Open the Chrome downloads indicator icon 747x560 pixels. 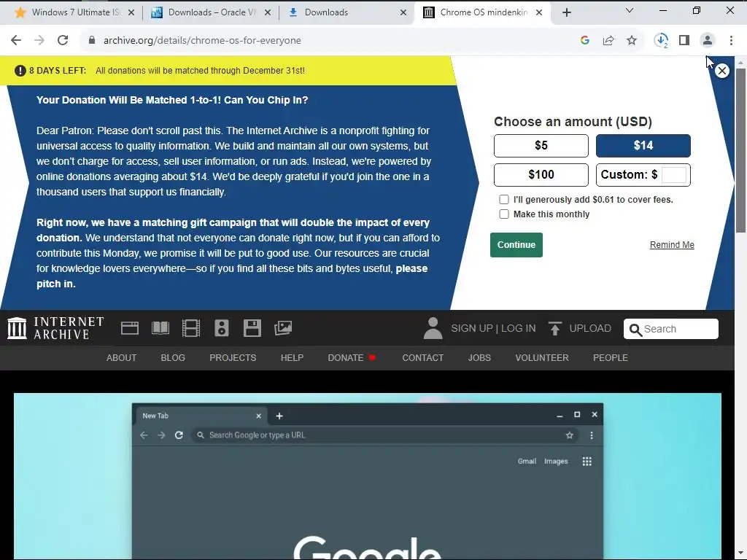pos(661,41)
